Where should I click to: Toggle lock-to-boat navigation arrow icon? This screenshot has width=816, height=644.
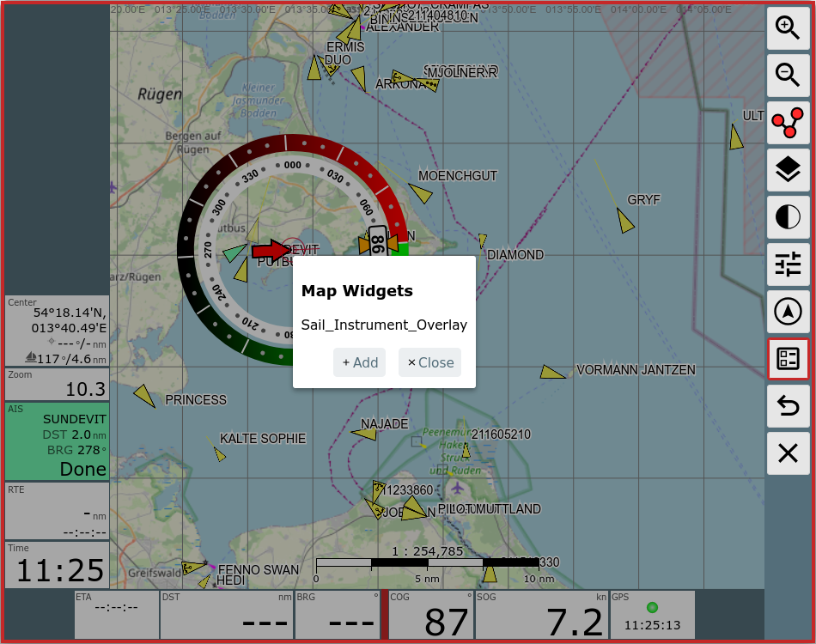[x=788, y=312]
